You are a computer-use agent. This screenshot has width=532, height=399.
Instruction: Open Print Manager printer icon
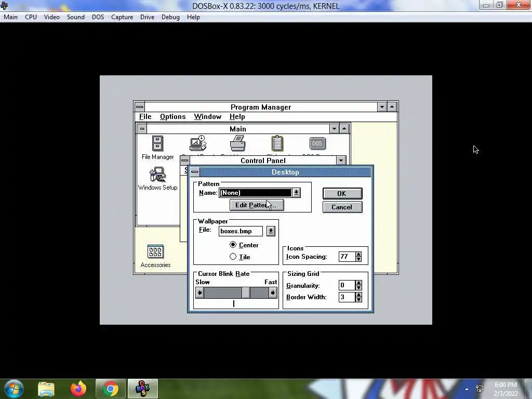pos(237,143)
